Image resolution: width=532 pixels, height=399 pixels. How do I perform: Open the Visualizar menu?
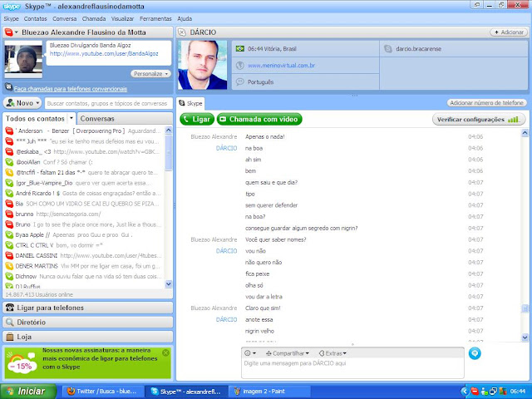(122, 18)
